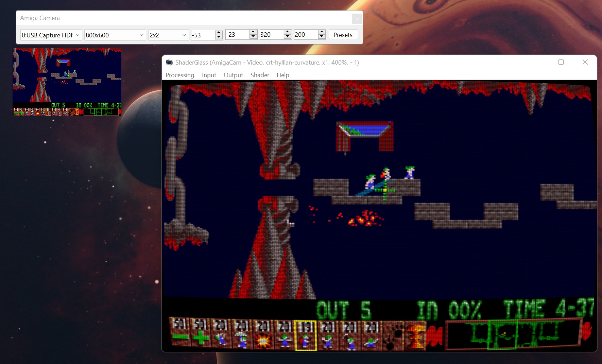Viewport: 602px width, 364px height.
Task: Open the Help menu
Action: (x=283, y=75)
